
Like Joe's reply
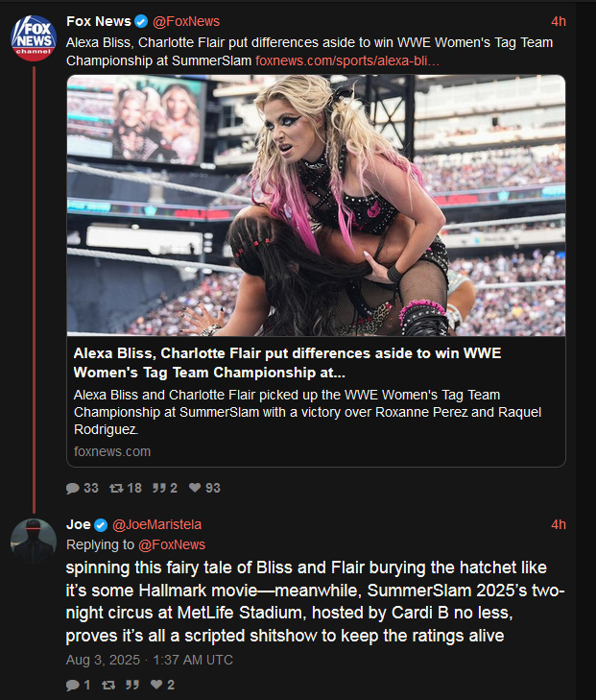click(162, 685)
